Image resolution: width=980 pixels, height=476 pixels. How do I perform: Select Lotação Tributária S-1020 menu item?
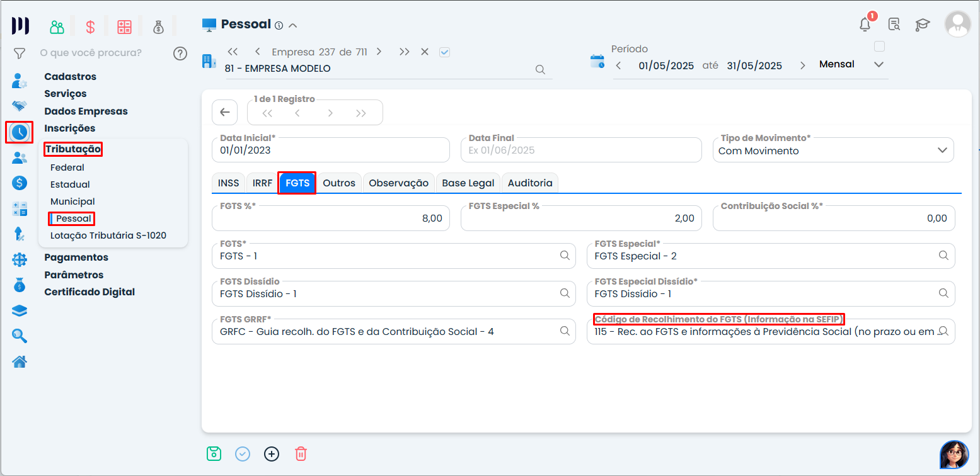(x=108, y=235)
